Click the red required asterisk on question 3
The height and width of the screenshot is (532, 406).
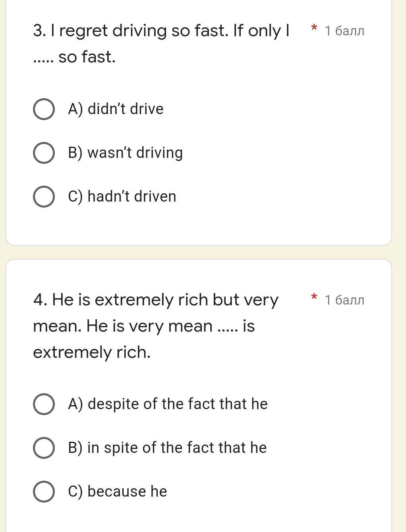coord(314,28)
